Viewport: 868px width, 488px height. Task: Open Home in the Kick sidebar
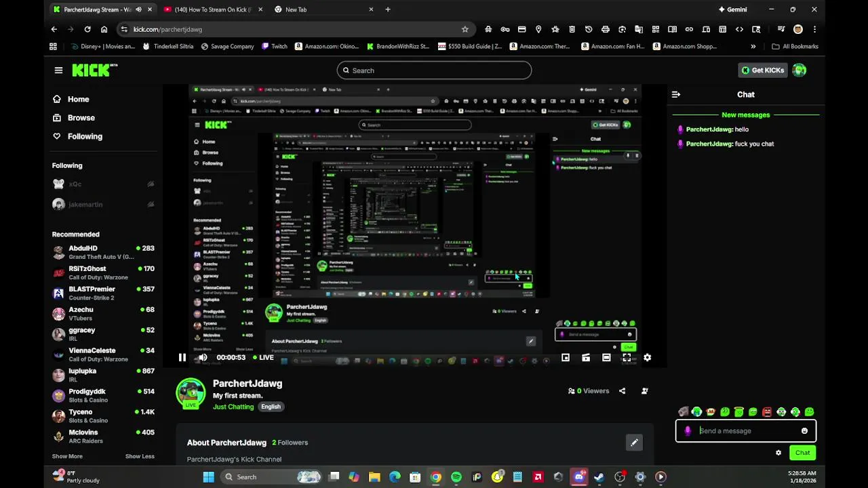[71, 99]
